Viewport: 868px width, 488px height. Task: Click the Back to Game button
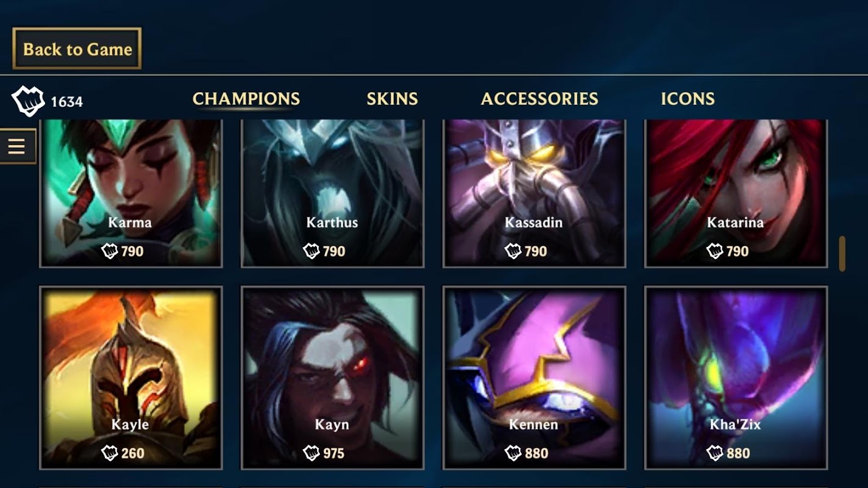coord(77,49)
